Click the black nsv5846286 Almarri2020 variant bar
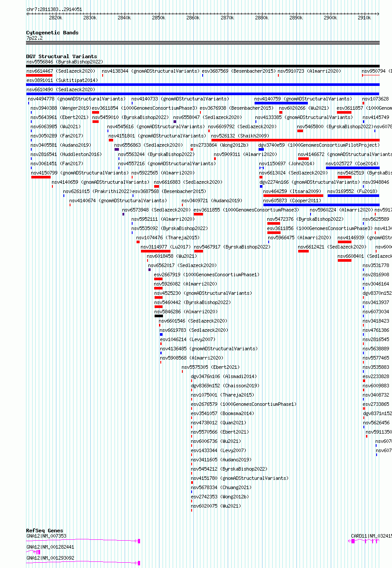The width and height of the screenshot is (392, 568). [159, 316]
